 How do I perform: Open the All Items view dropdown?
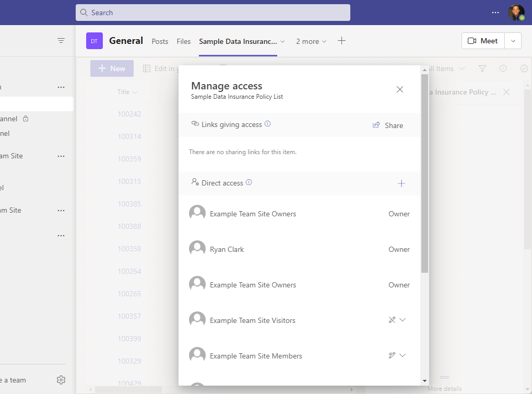[x=447, y=68]
